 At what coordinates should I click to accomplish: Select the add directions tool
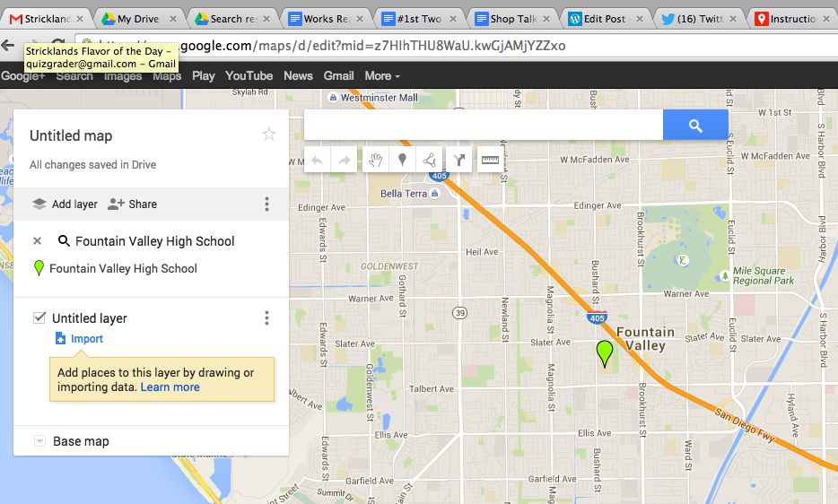point(459,161)
